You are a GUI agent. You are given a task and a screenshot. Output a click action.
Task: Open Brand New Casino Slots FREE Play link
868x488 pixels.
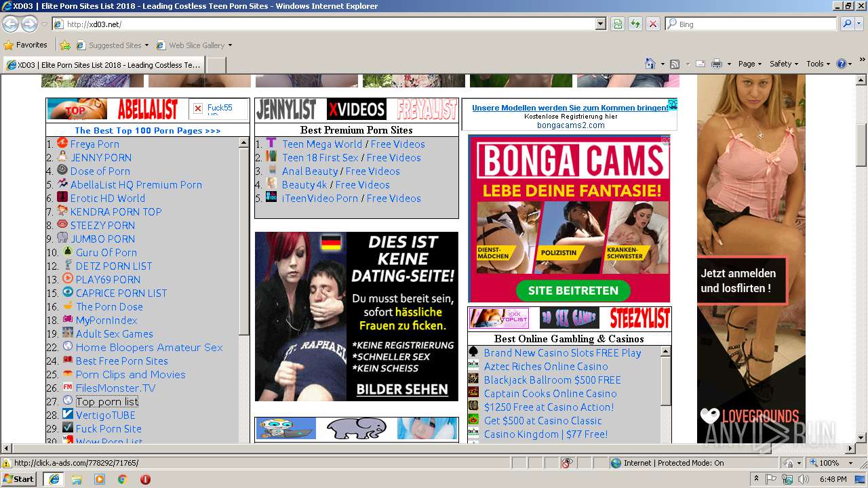[x=562, y=352]
